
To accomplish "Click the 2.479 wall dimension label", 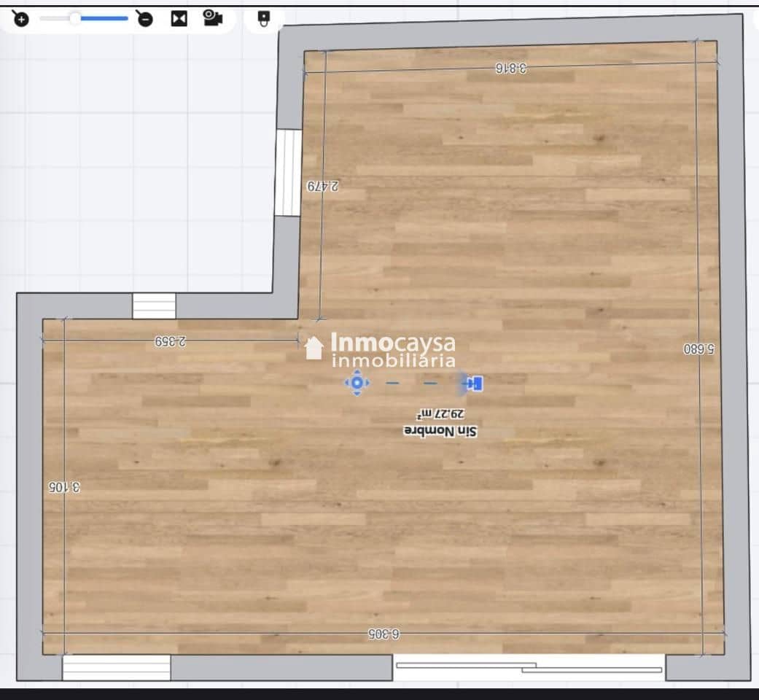I will [322, 186].
